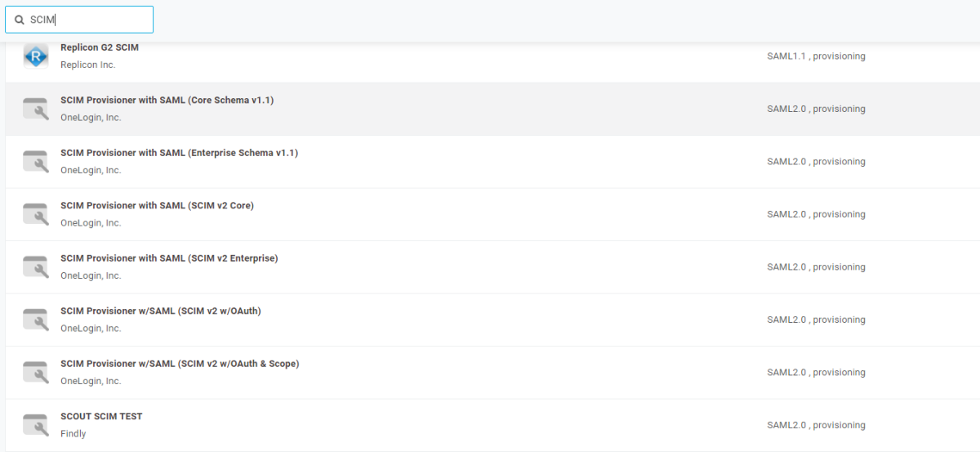This screenshot has width=980, height=452.
Task: Select the SCOUT SCIM TEST connector
Action: [101, 416]
